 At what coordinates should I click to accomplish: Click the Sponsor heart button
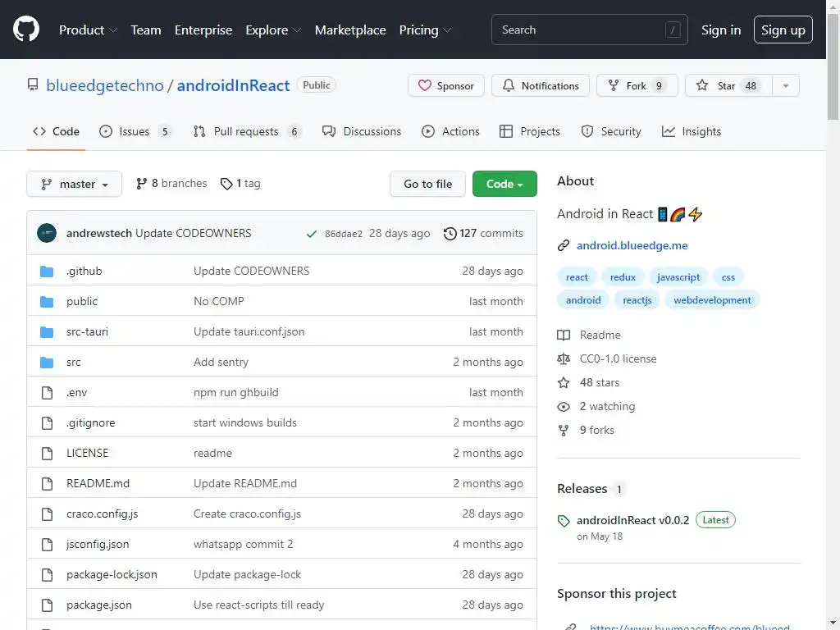tap(446, 85)
